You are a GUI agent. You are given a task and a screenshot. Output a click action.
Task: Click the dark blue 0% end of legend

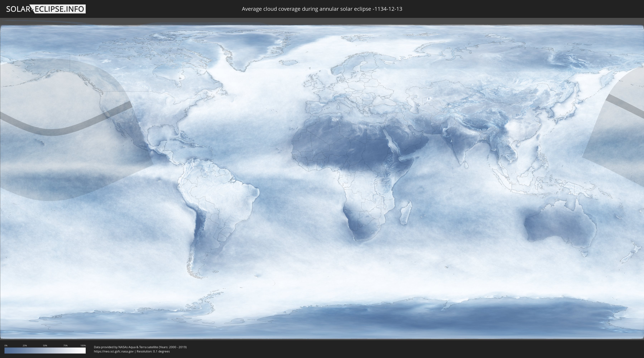tap(6, 350)
